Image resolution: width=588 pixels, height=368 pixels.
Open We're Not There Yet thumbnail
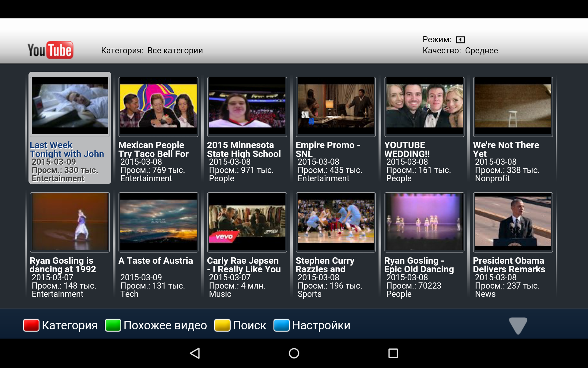(513, 107)
